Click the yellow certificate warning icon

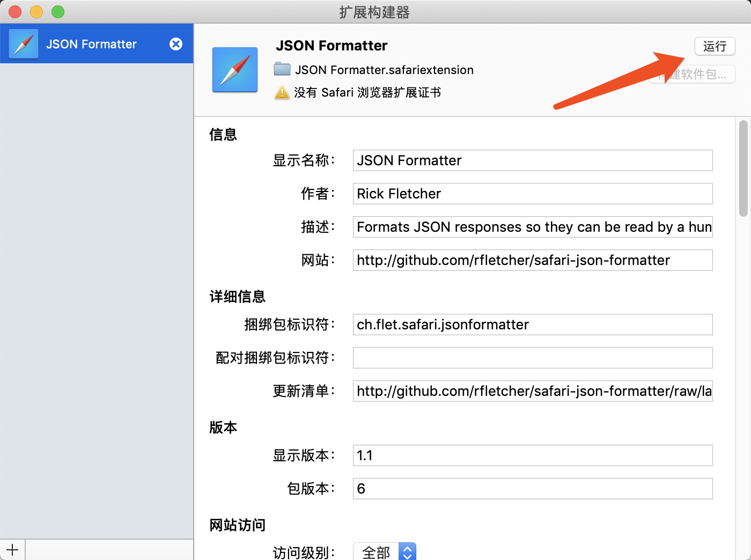tap(282, 93)
